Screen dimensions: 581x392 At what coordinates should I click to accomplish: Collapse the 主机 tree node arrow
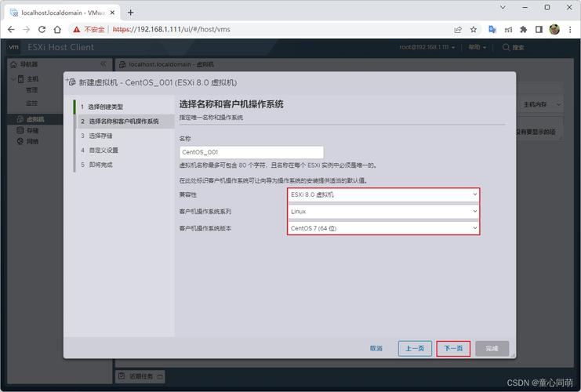tap(13, 79)
